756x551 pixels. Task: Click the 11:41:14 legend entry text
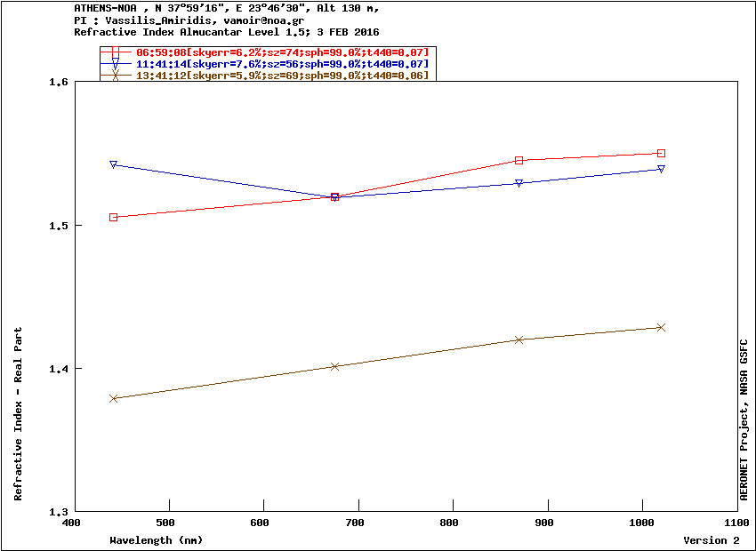click(x=283, y=64)
